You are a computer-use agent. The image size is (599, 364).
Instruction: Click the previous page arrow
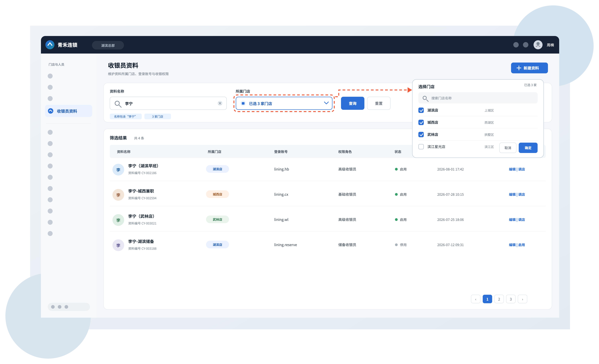point(476,299)
